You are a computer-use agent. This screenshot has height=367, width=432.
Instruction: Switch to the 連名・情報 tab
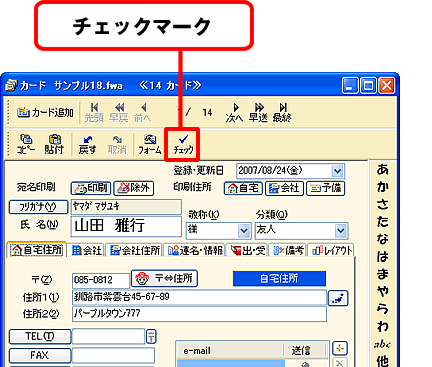tap(194, 250)
